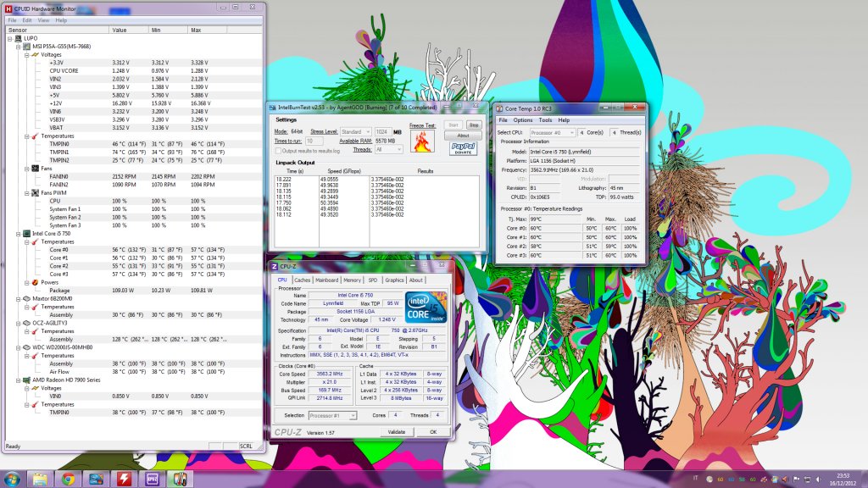Open the Help menu in Core Temp
Screen dimensions: 868x488
(564, 120)
